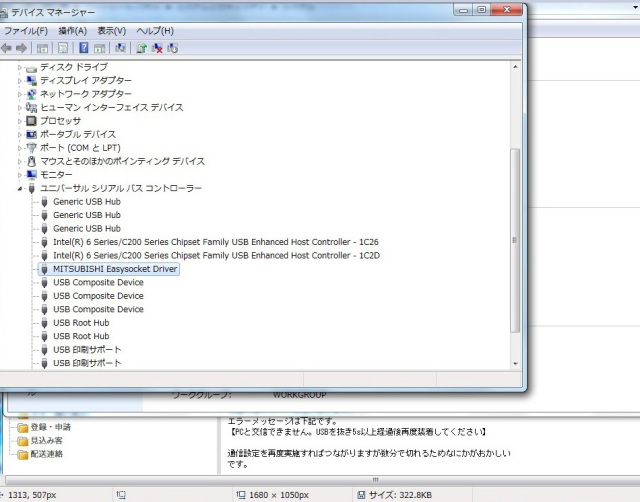Screen dimensions: 640x502
Task: Expand the ポート (COM と LPT) node
Action: tap(20, 148)
